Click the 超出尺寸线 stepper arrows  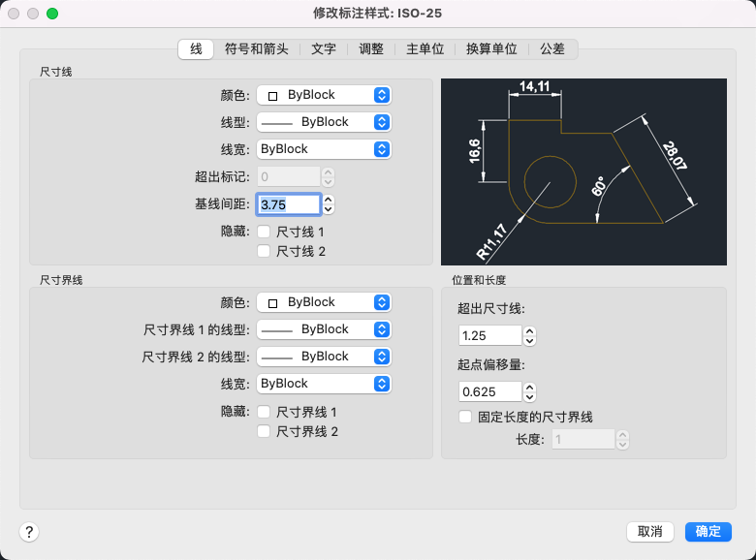529,335
